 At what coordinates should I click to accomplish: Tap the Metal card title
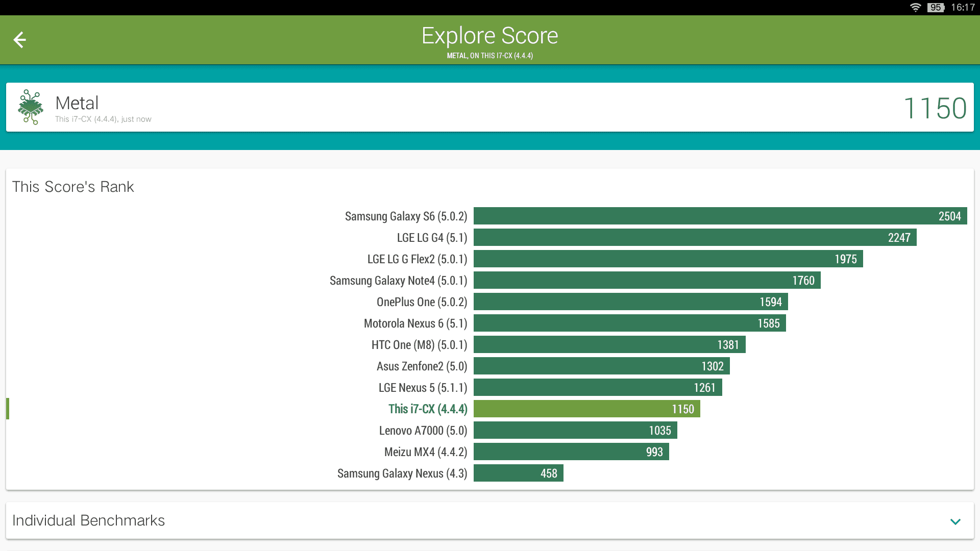click(77, 103)
